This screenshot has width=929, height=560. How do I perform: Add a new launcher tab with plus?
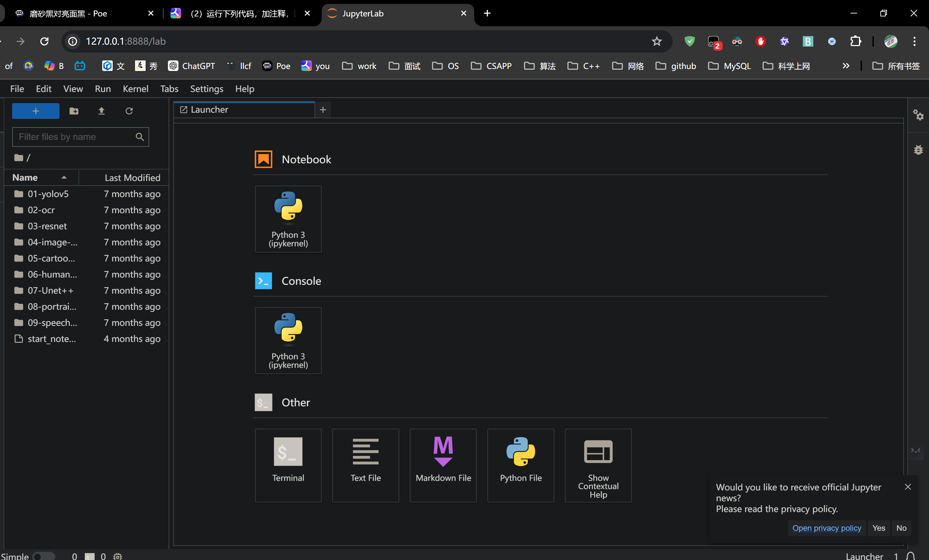(x=323, y=110)
